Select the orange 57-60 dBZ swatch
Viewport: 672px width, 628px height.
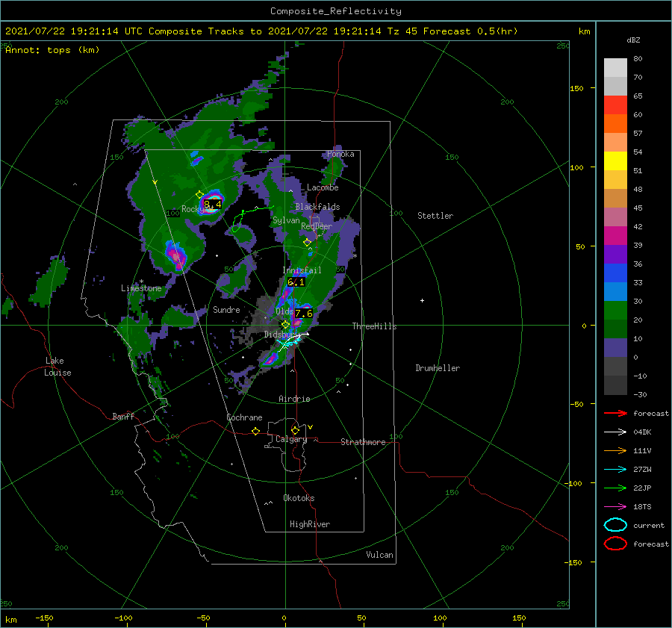pyautogui.click(x=615, y=124)
